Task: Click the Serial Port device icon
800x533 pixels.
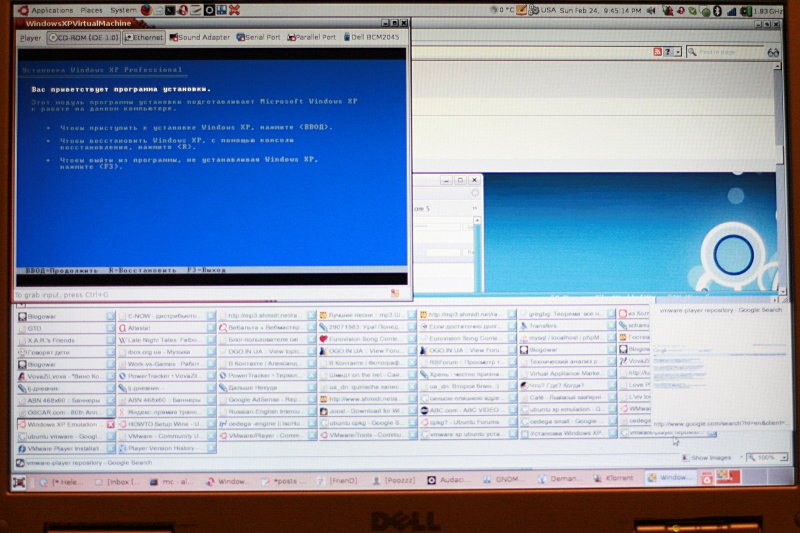Action: pos(259,38)
